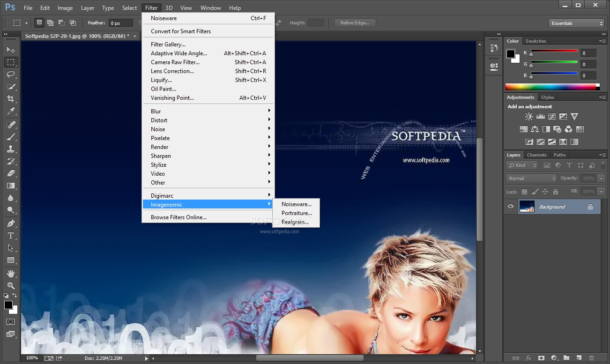The width and height of the screenshot is (610, 364).
Task: Enable Subtract from selection mode
Action: (x=61, y=22)
